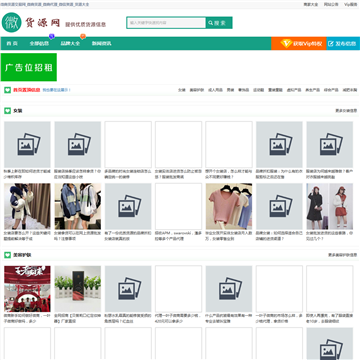Viewport: 360px width, 360px height.
Task: Click the green 广告位招租 ad banner
Action: click(x=29, y=67)
